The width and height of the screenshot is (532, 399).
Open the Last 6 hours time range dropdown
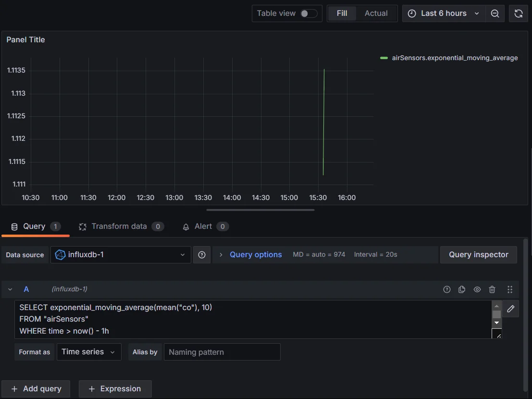pos(443,13)
